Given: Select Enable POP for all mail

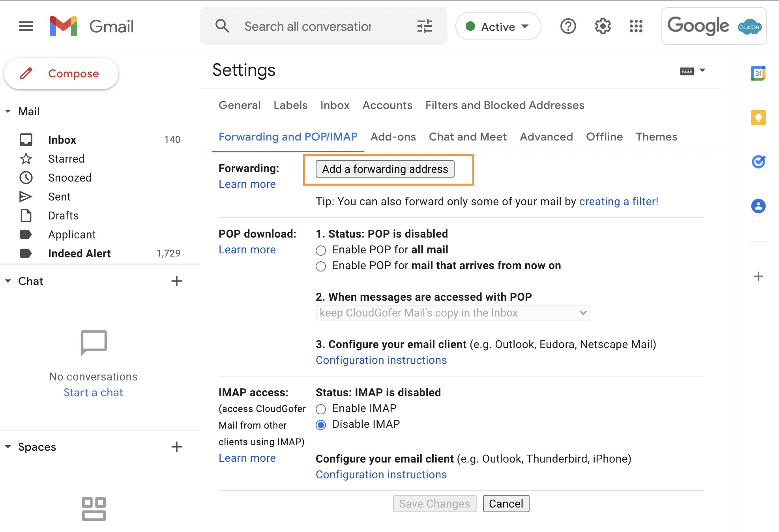Looking at the screenshot, I should (x=321, y=251).
